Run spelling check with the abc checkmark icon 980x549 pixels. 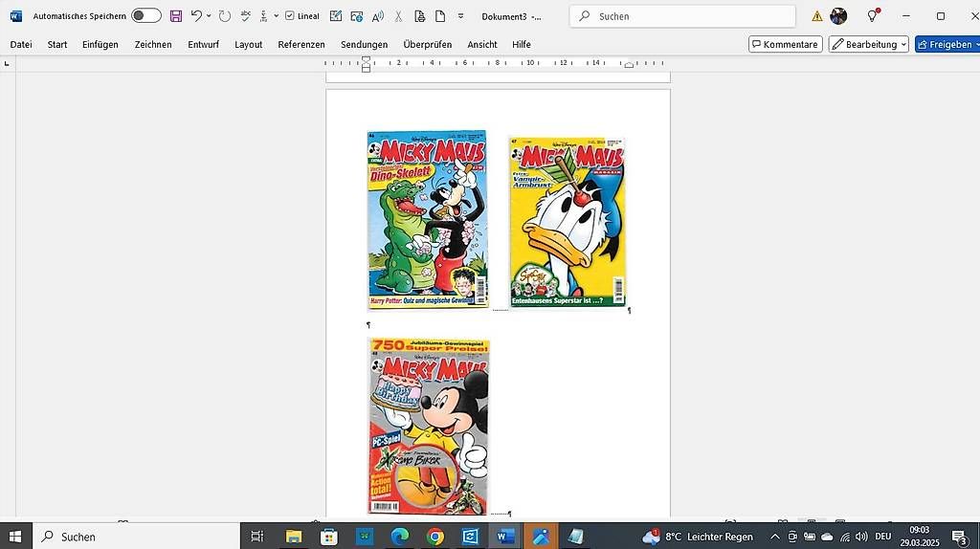click(x=246, y=16)
